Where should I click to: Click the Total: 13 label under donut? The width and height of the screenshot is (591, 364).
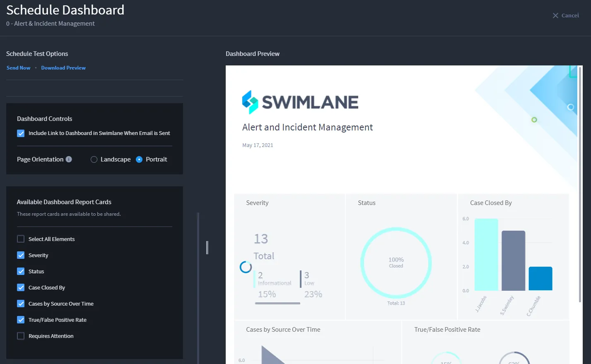[396, 304]
